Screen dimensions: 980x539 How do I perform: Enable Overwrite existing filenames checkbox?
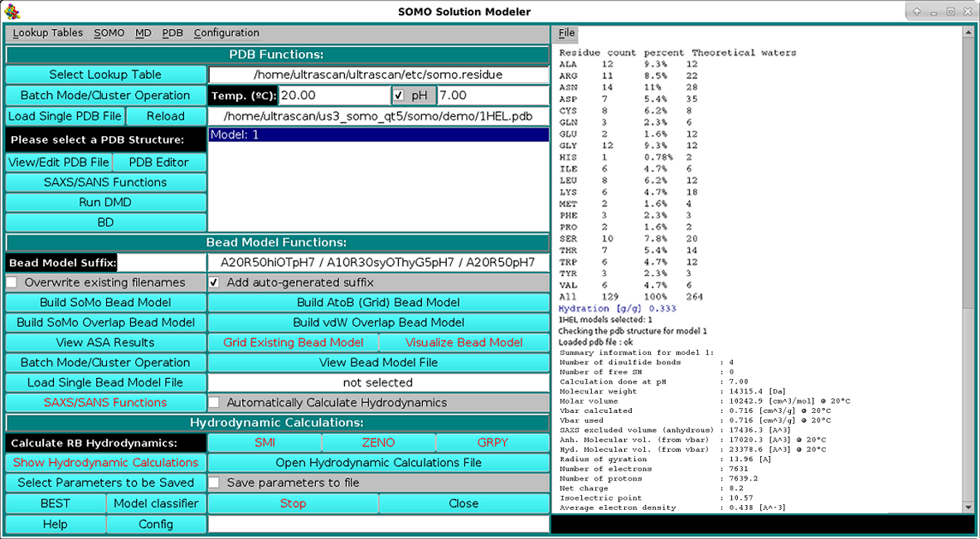pos(12,283)
